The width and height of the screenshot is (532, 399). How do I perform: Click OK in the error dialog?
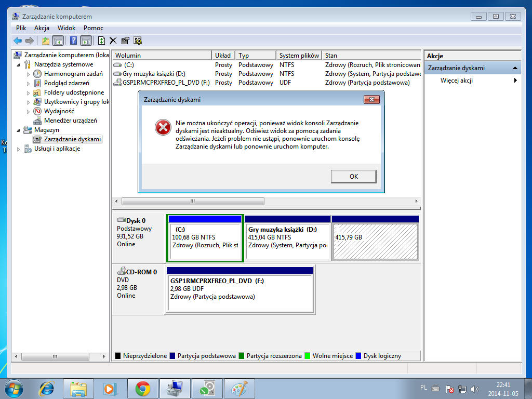click(x=353, y=177)
